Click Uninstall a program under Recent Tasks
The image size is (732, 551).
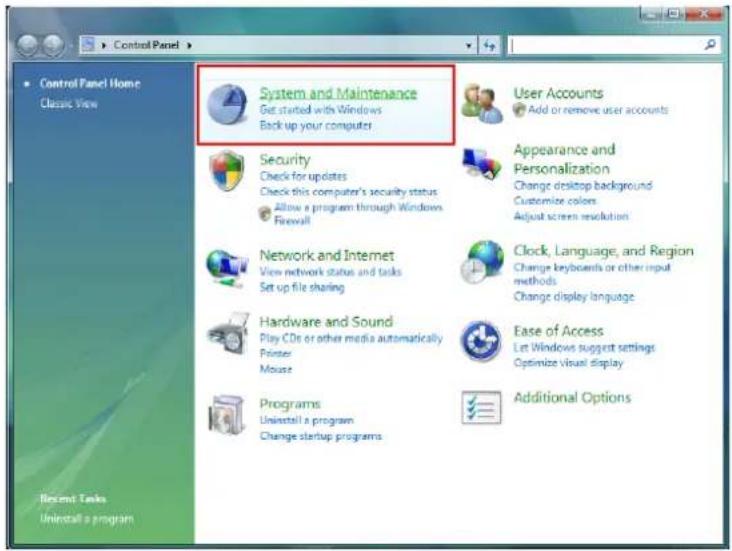pos(86,519)
